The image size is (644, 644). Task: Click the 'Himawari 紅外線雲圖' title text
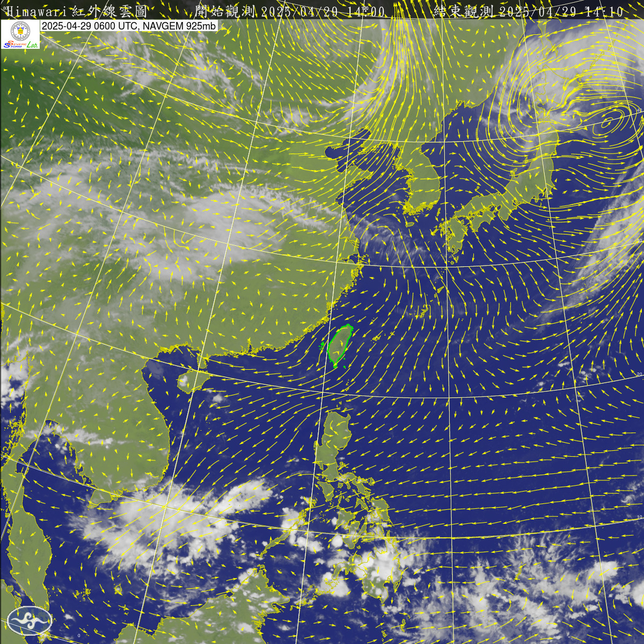(77, 11)
